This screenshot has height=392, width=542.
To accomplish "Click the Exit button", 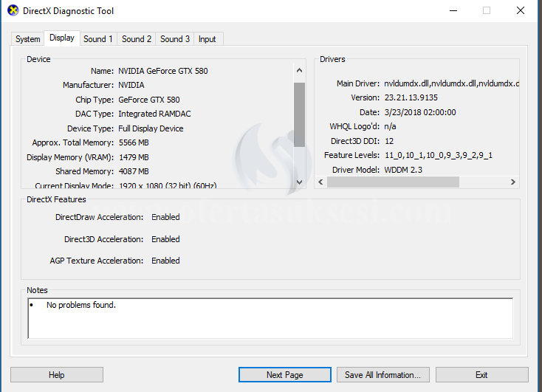I will point(482,375).
